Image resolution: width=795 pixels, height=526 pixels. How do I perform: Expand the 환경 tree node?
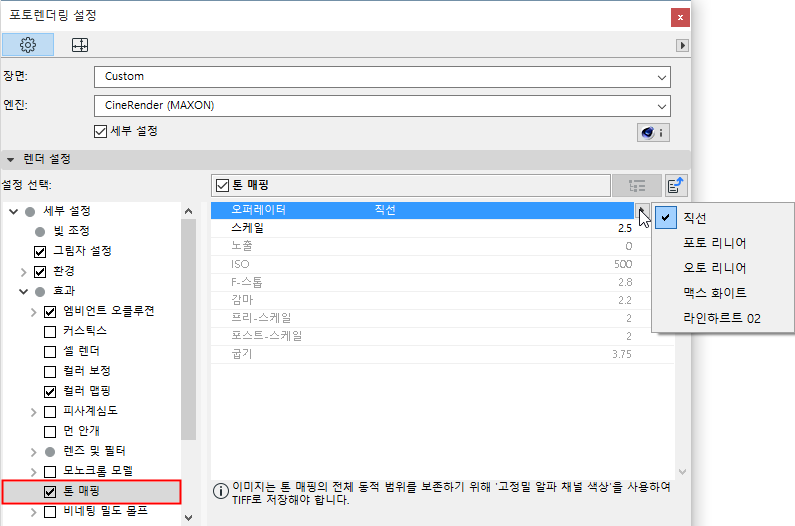click(x=23, y=272)
